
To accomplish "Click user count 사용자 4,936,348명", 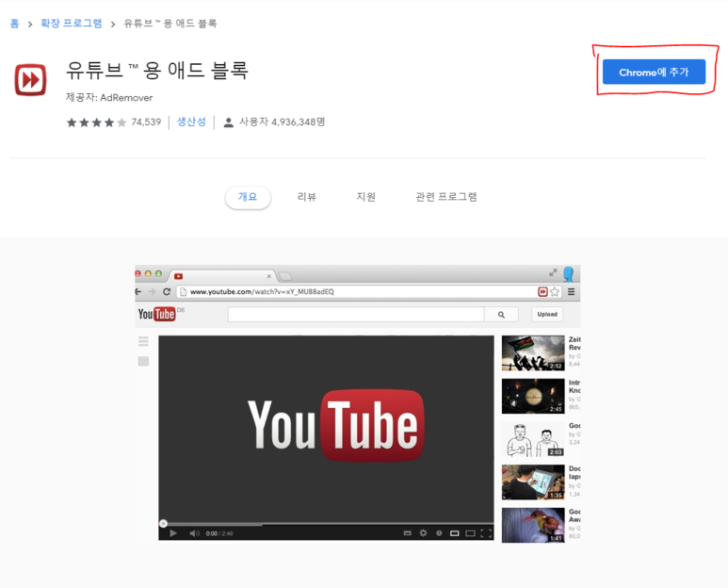I will coord(282,122).
